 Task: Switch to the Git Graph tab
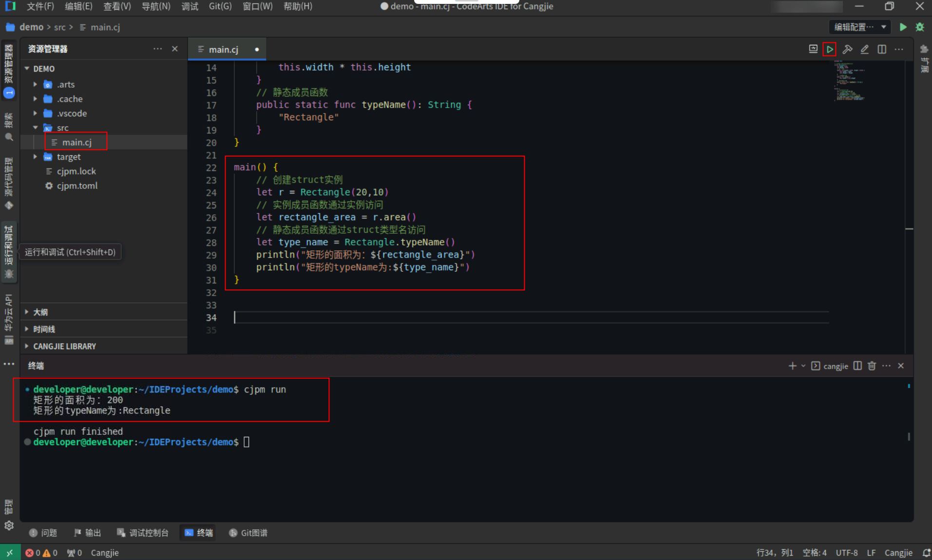click(x=248, y=533)
